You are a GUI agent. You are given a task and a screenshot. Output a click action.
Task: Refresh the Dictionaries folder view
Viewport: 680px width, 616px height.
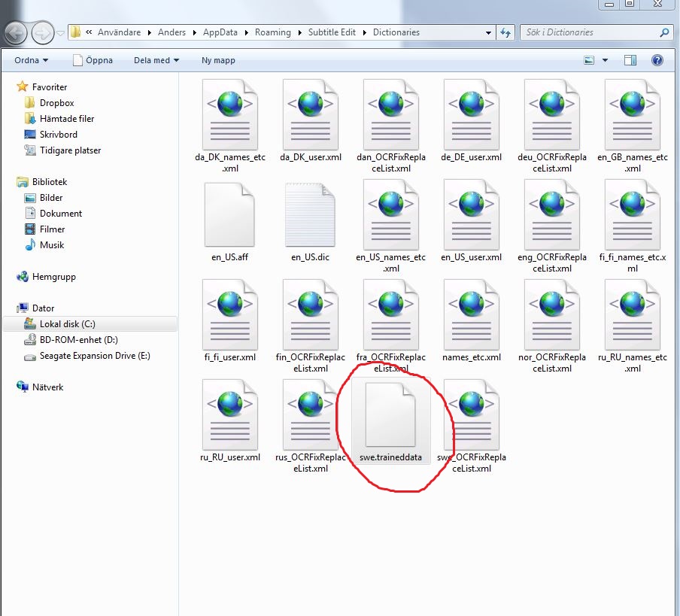point(505,32)
